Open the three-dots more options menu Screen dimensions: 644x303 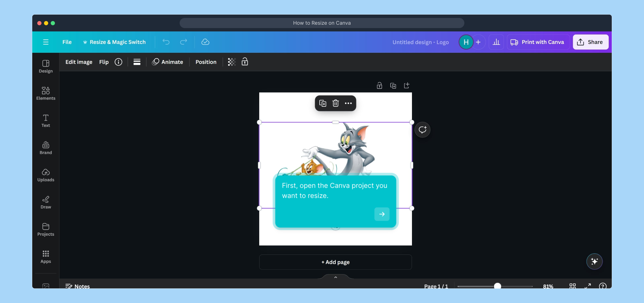348,103
